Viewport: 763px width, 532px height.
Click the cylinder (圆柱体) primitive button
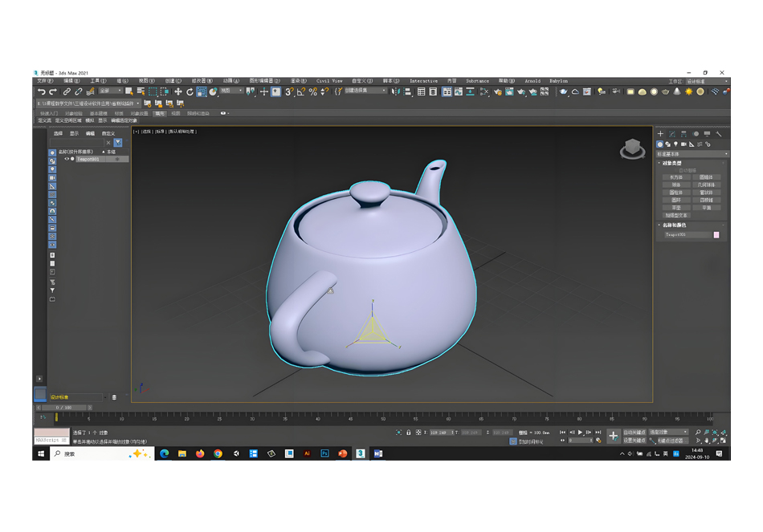pyautogui.click(x=676, y=193)
